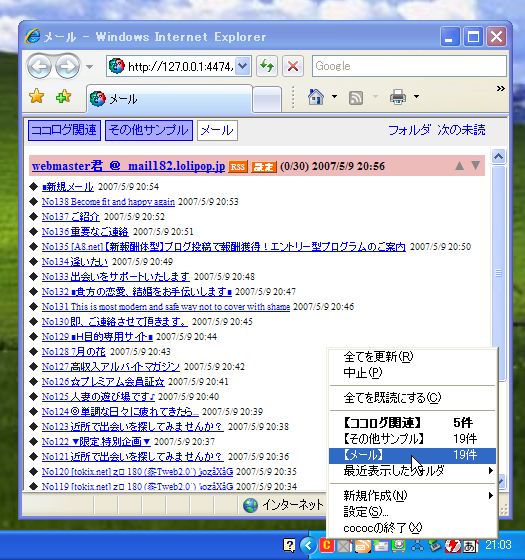Click the Print toolbar icon
Screen dimensions: 525x560
click(398, 97)
